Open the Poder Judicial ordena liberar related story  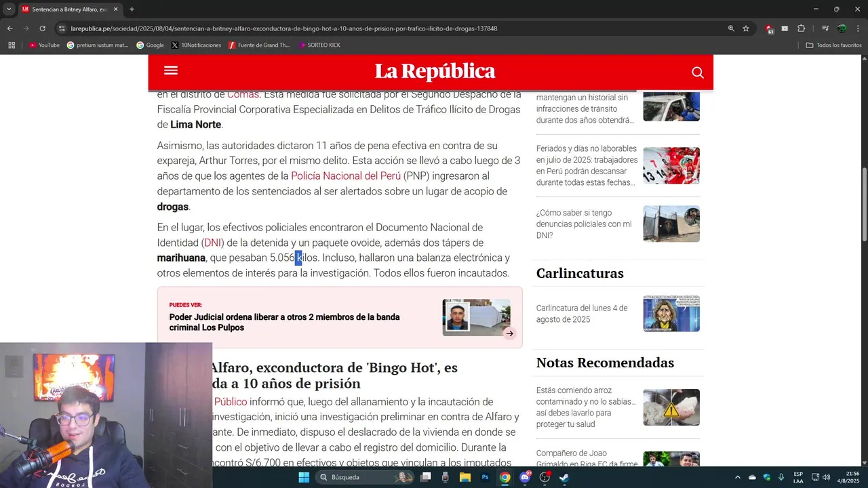[284, 322]
